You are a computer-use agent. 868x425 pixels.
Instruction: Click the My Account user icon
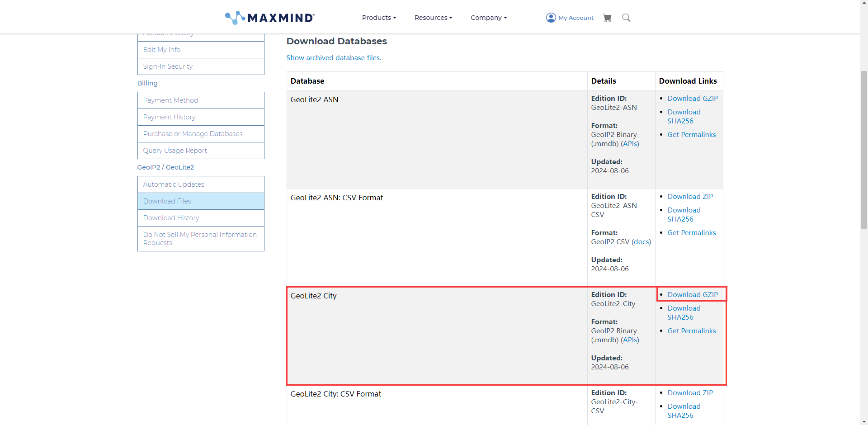pos(551,18)
